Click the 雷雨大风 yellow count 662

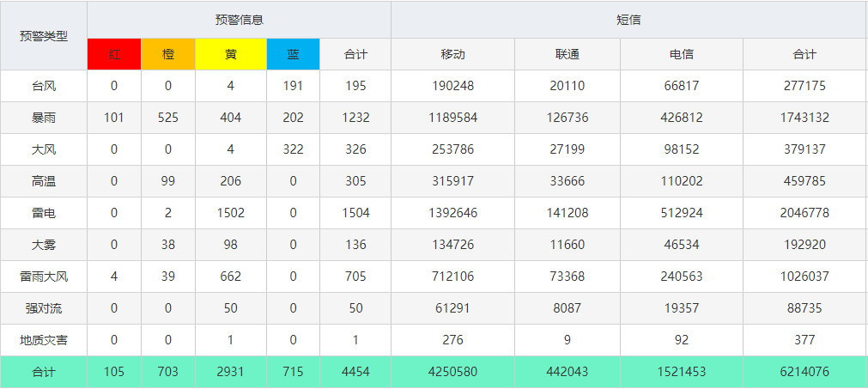(x=231, y=277)
